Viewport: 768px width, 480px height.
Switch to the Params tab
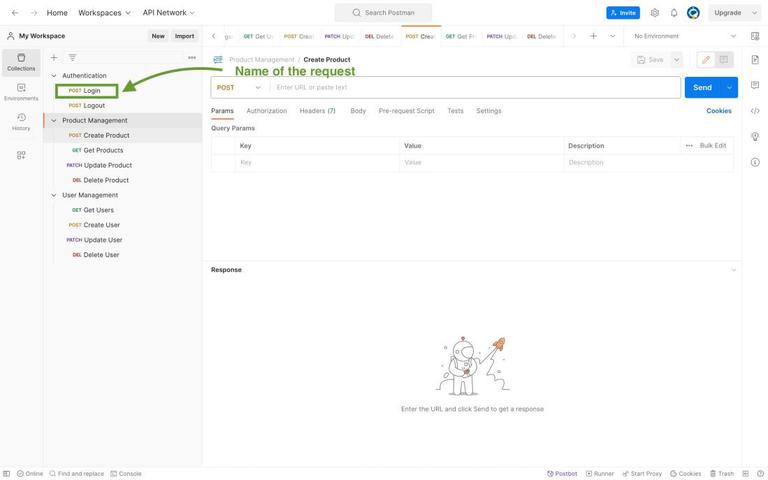(x=222, y=111)
